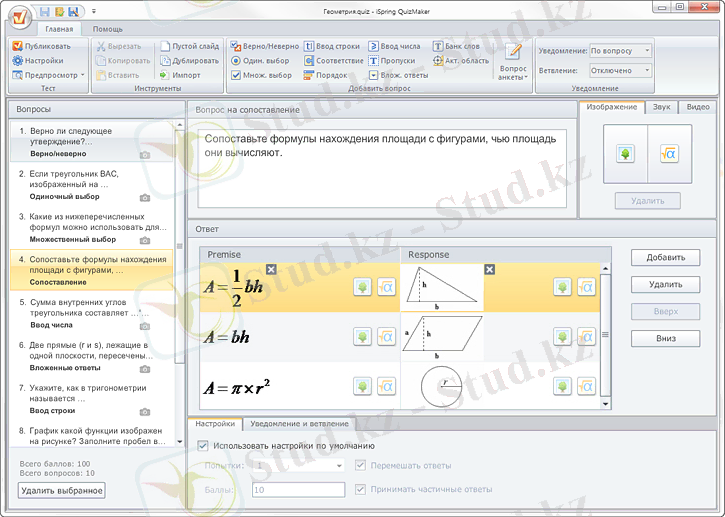This screenshot has height=517, width=725.
Task: Add a Верно/Неверно question
Action: point(265,46)
